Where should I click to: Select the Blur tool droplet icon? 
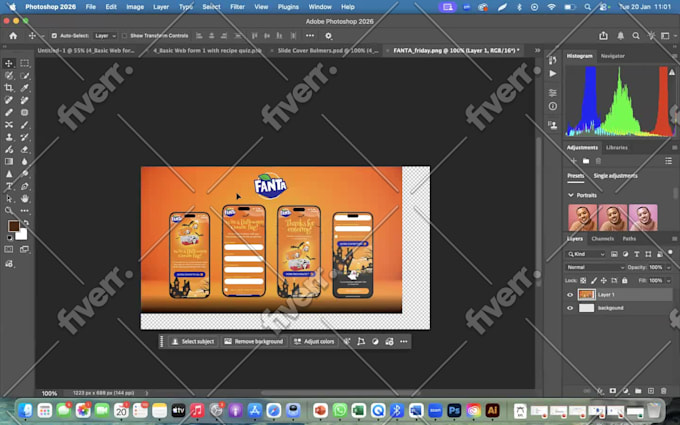(24, 161)
